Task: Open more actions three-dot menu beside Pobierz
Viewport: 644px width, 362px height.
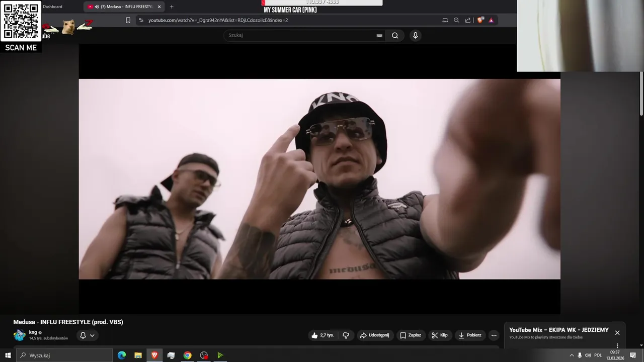Action: click(x=494, y=335)
